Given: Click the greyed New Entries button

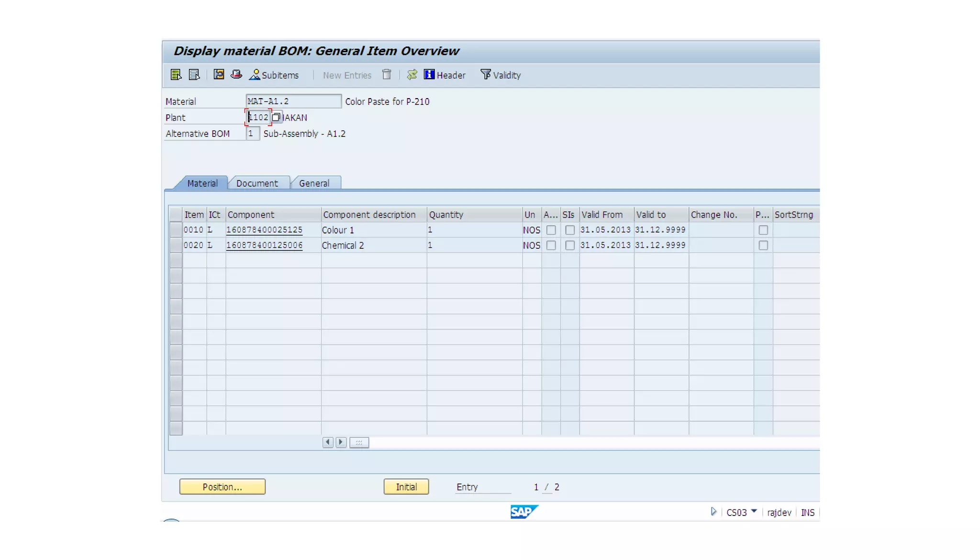Looking at the screenshot, I should [347, 75].
